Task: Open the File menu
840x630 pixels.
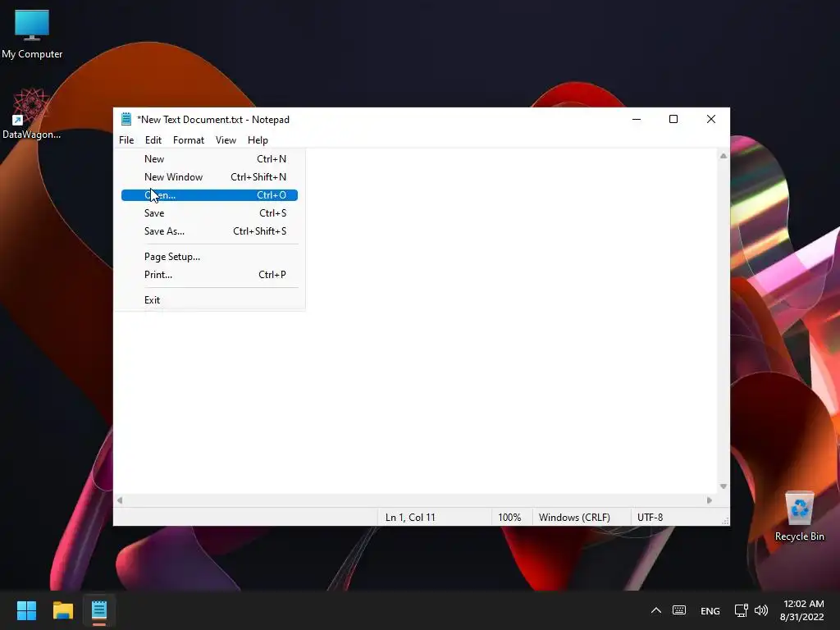Action: tap(126, 139)
